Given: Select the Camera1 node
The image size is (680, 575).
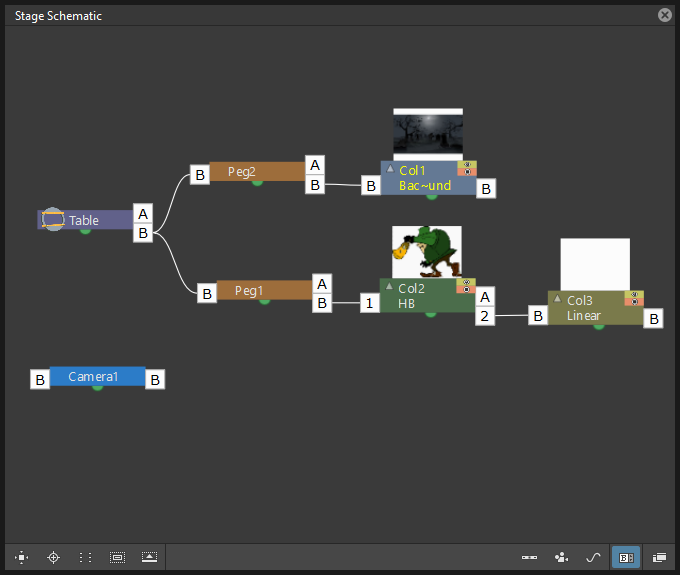Looking at the screenshot, I should tap(98, 376).
